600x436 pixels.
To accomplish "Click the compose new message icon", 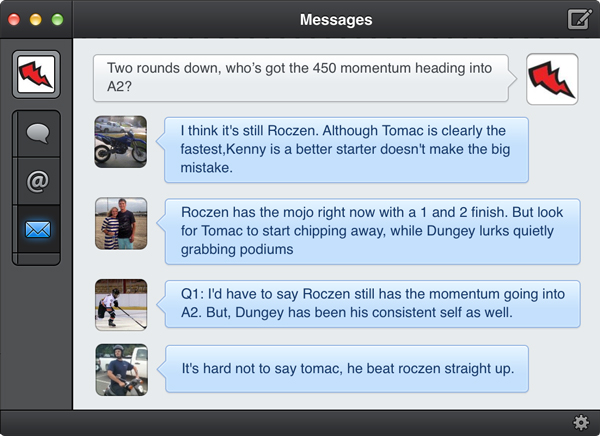I will click(578, 19).
